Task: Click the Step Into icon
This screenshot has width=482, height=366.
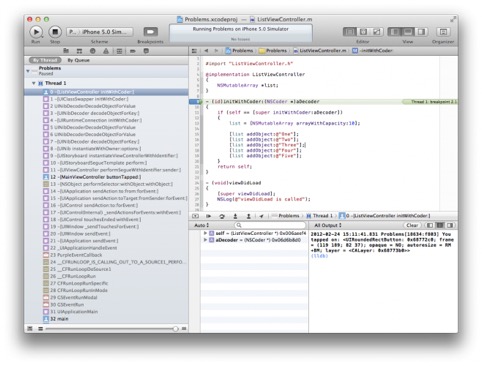Action: pos(235,216)
